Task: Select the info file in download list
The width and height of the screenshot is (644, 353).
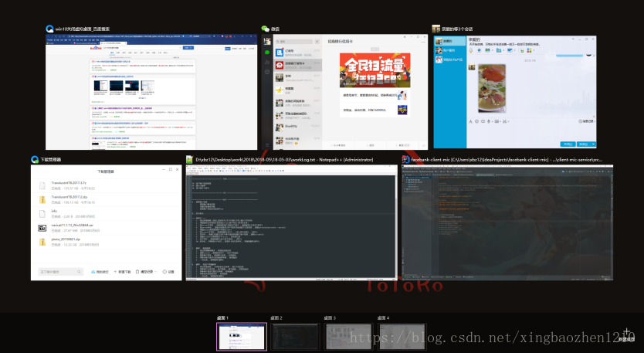Action: click(x=107, y=214)
